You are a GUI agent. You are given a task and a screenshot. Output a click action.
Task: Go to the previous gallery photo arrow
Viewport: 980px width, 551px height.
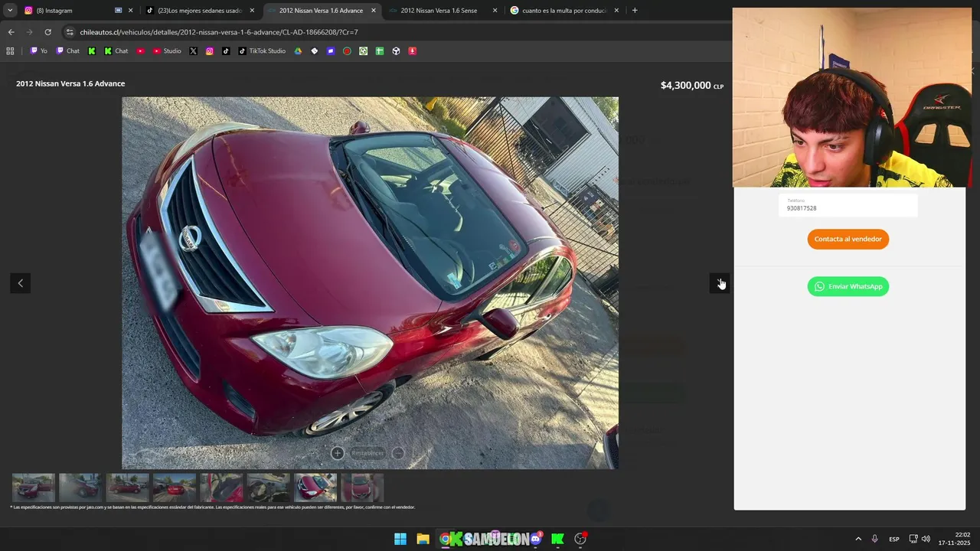point(21,283)
